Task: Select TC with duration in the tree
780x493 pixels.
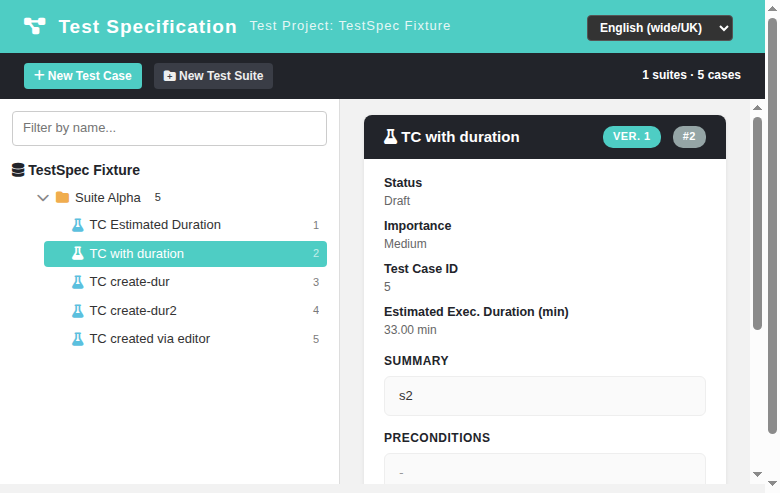Action: point(185,254)
